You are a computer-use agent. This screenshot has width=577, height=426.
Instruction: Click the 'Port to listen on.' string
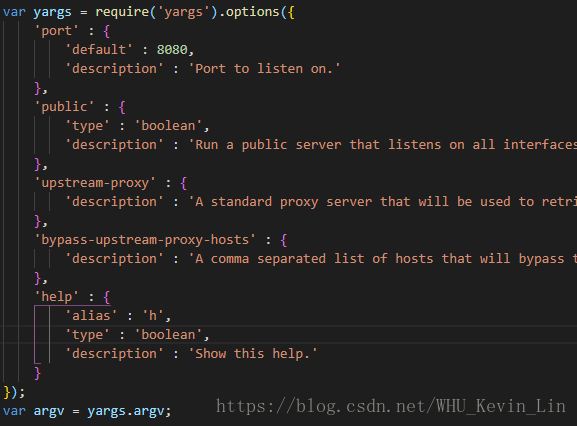265,69
